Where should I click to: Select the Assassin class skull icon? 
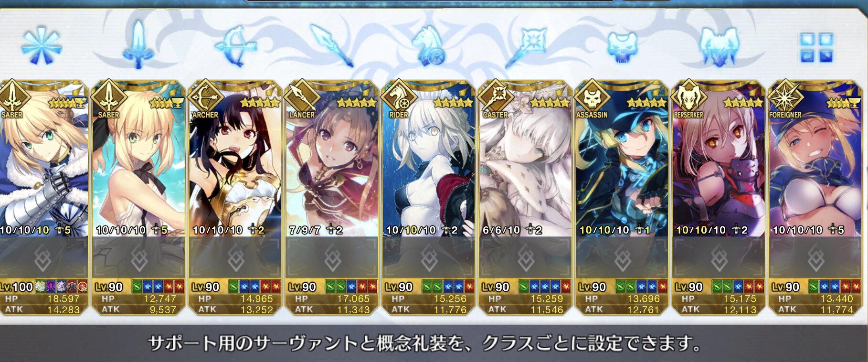point(623,48)
